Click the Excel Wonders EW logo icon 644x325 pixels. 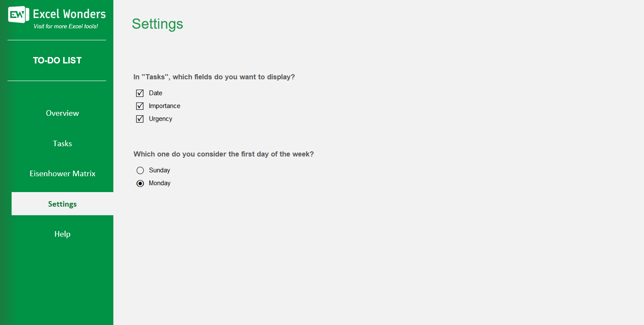[18, 15]
